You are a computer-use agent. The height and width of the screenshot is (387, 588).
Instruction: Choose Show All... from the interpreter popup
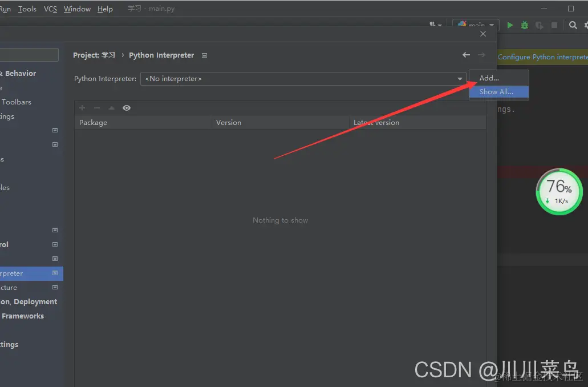click(x=499, y=91)
